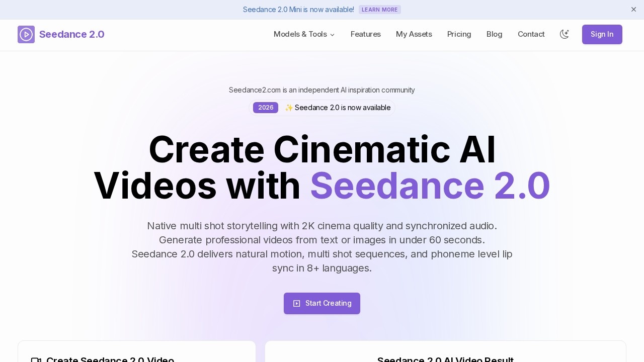
Task: Click the Learn More badge
Action: pos(380,10)
